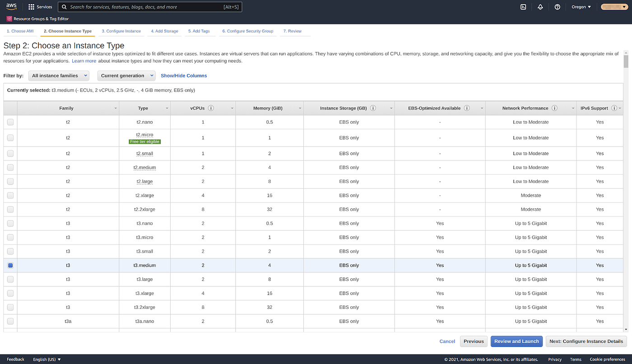Open the AWS home logo

(11, 7)
